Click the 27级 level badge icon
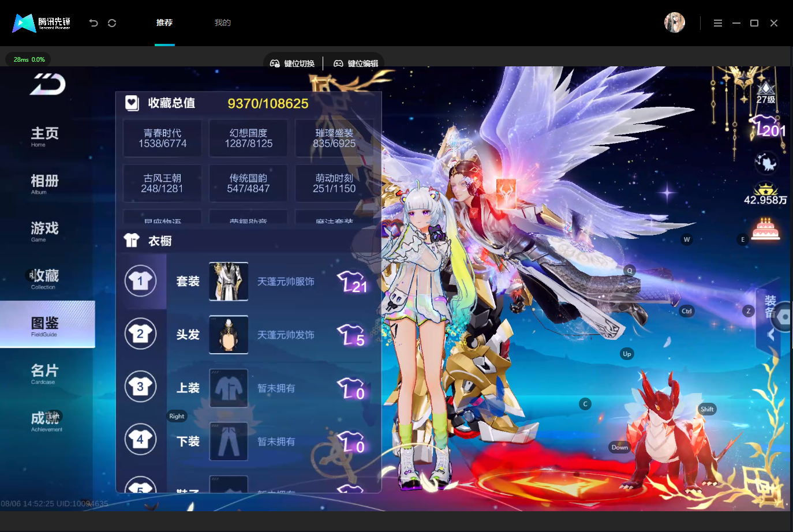 tap(766, 92)
